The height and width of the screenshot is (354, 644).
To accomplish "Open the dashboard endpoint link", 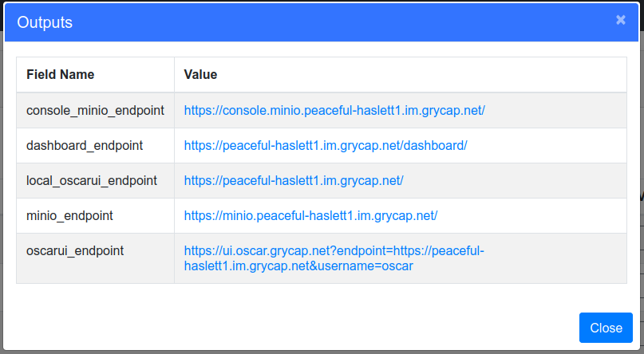I will coord(325,146).
